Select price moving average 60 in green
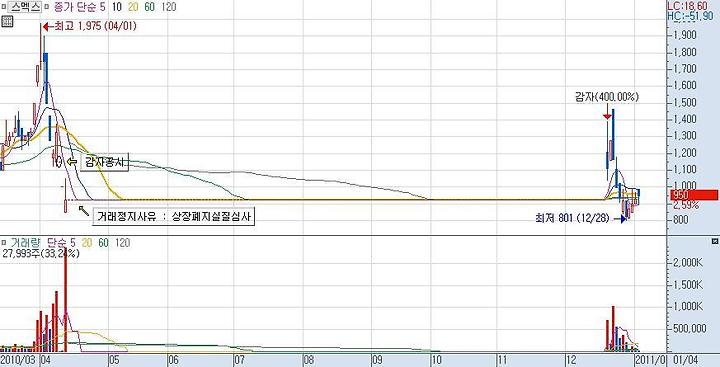This screenshot has height=367, width=720. 149,7
